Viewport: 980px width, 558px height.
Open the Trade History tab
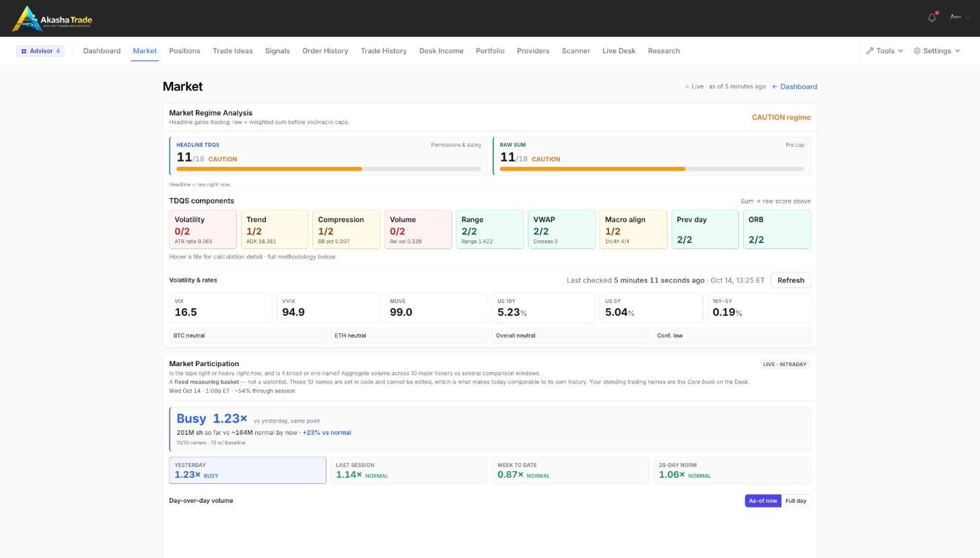(384, 51)
